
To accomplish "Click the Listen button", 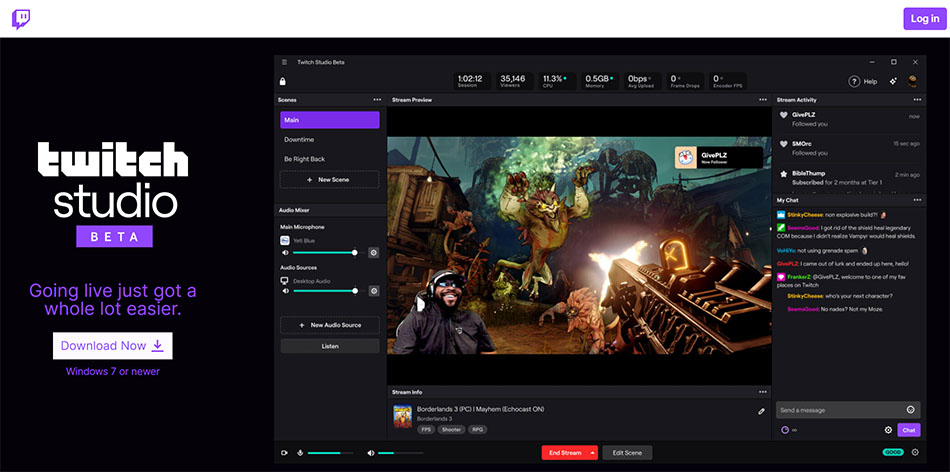I will coord(330,346).
